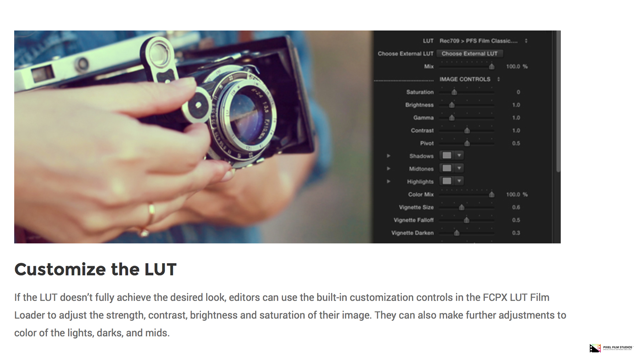Click the Vignette Falloff slider handle

click(x=466, y=220)
